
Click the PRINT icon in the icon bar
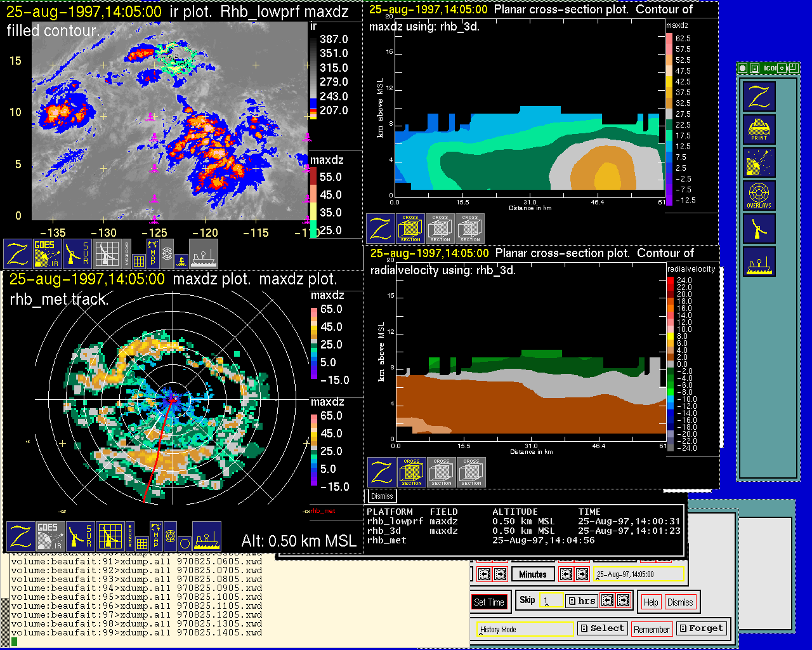(759, 130)
